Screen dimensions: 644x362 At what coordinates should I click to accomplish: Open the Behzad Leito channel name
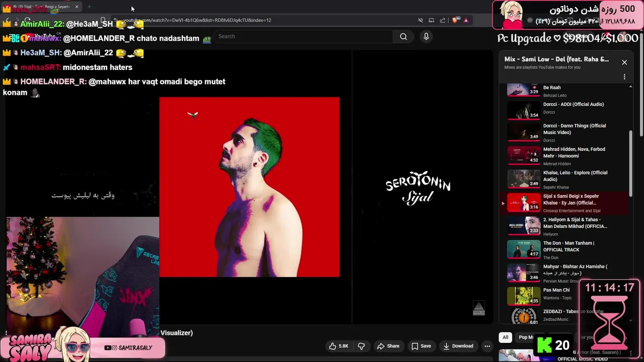click(554, 96)
